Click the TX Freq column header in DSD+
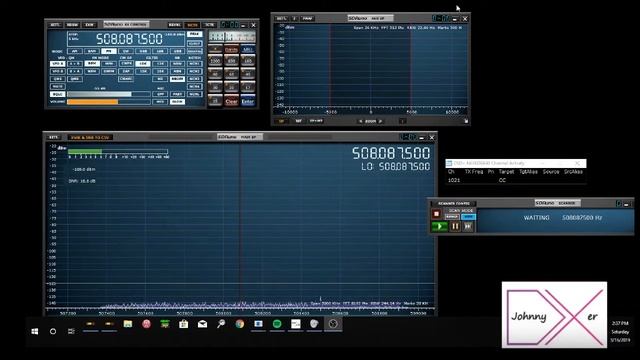640x360 pixels. point(474,172)
